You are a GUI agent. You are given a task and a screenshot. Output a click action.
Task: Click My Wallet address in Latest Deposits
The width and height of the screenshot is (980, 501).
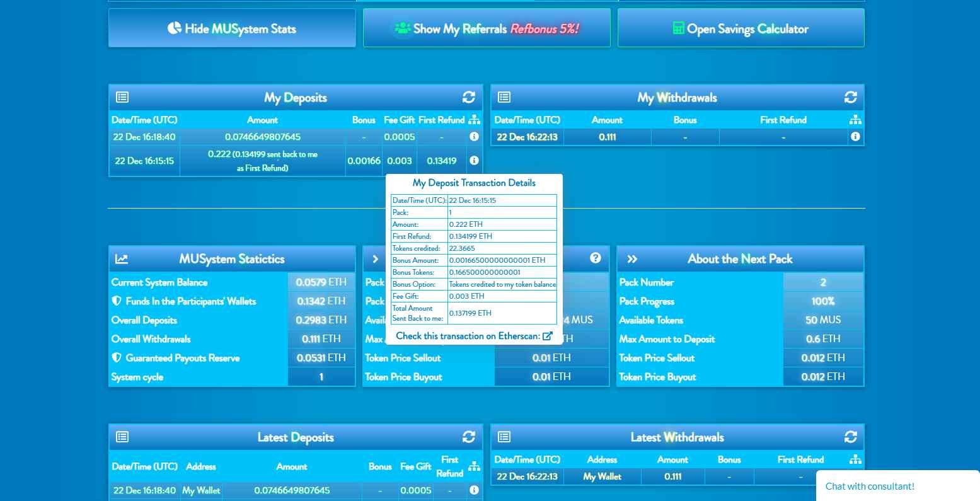coord(201,490)
